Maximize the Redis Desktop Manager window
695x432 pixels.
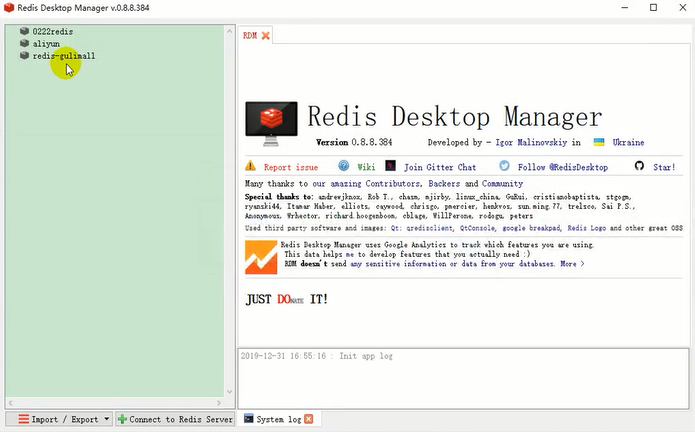(653, 8)
